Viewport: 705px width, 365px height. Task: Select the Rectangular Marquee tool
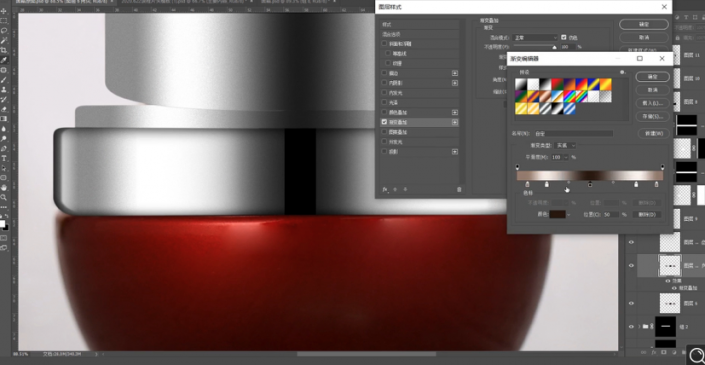tap(4, 21)
